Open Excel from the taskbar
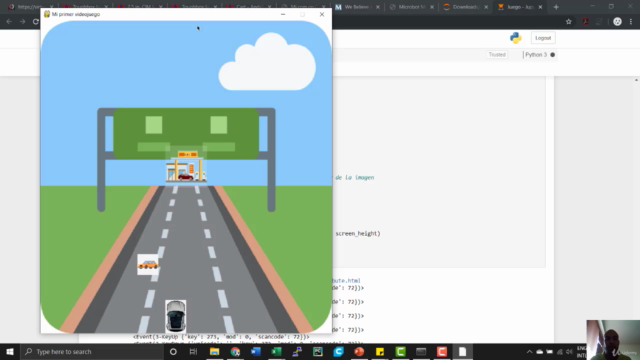640x360 pixels. pyautogui.click(x=276, y=351)
